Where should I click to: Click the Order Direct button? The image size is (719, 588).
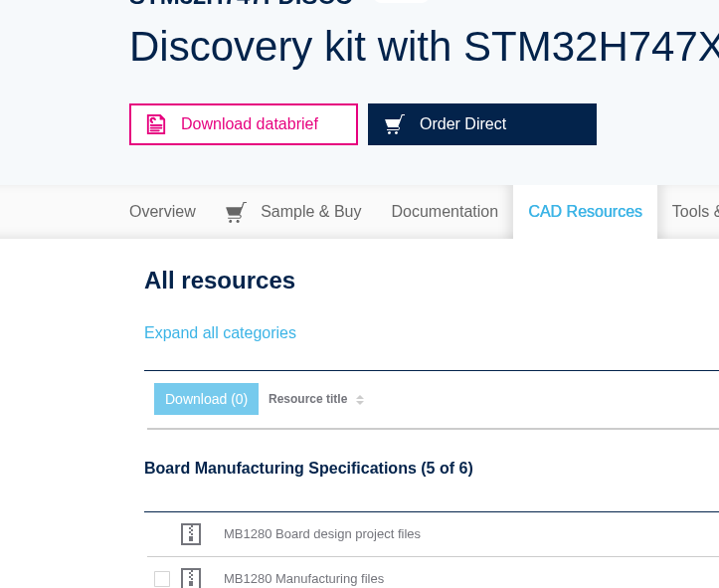pos(482,124)
